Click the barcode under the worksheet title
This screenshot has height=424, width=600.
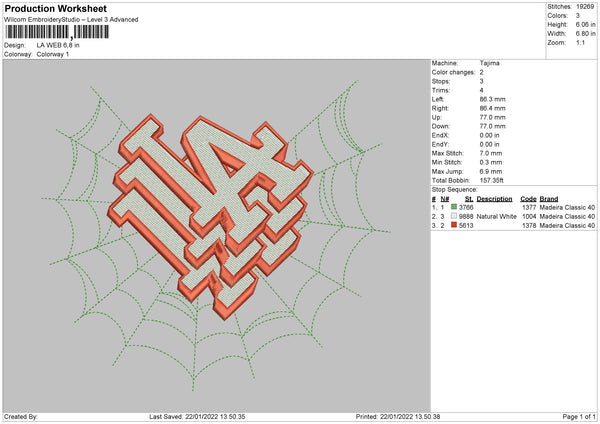(57, 32)
